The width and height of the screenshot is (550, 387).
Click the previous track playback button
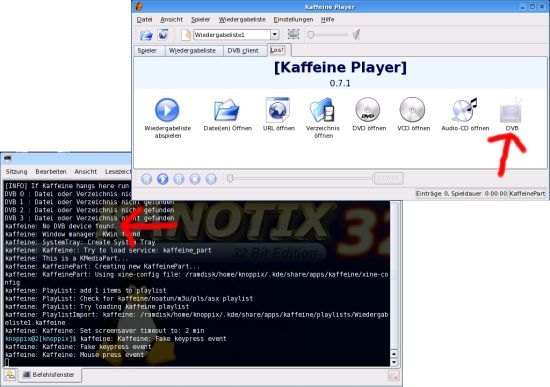tap(147, 179)
